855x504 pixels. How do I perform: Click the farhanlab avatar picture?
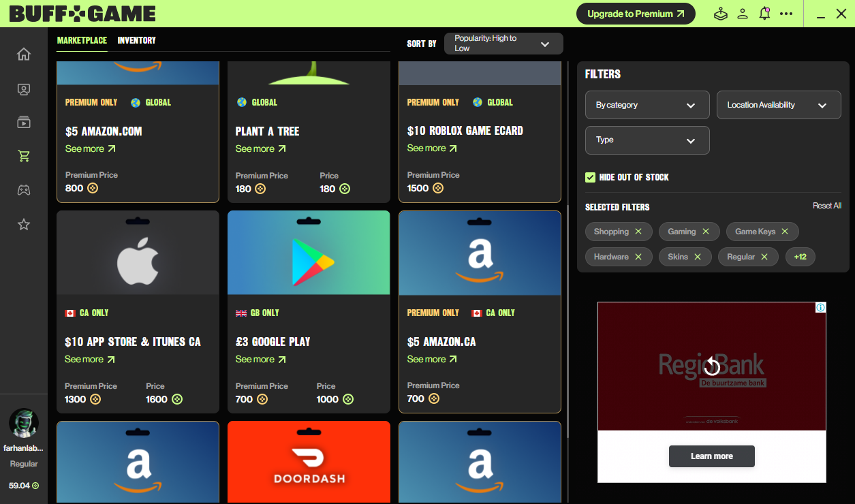pos(24,423)
